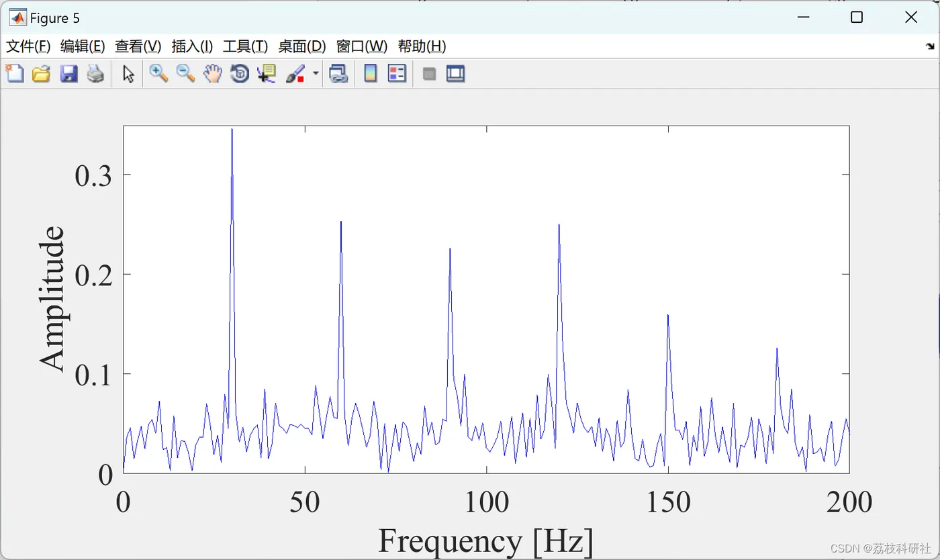The image size is (940, 560).
Task: Close the Figure 5 window
Action: tap(910, 18)
